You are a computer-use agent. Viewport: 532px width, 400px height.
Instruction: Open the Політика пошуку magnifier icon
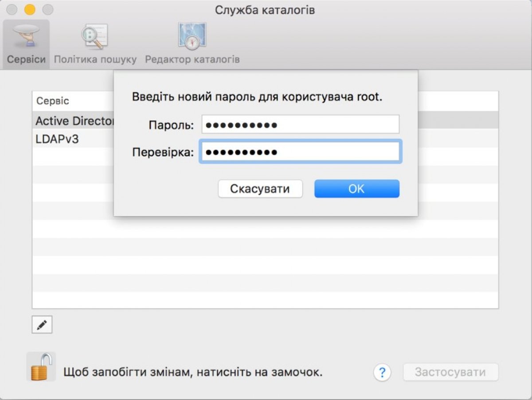(x=94, y=37)
